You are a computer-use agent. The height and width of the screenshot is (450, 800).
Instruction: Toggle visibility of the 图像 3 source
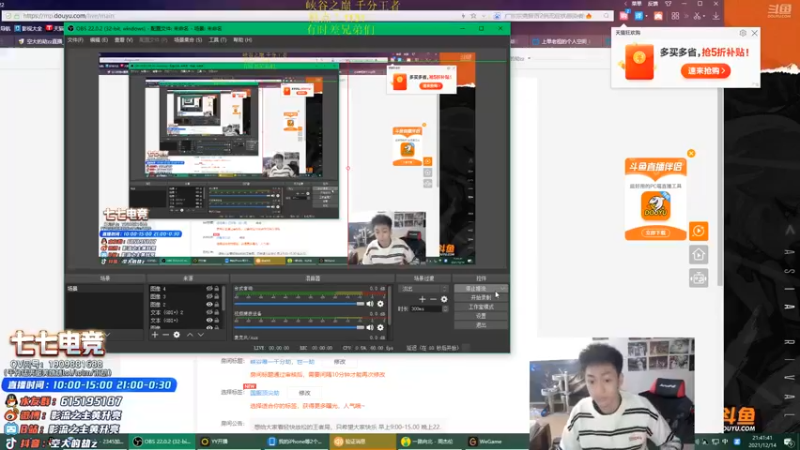coord(209,296)
